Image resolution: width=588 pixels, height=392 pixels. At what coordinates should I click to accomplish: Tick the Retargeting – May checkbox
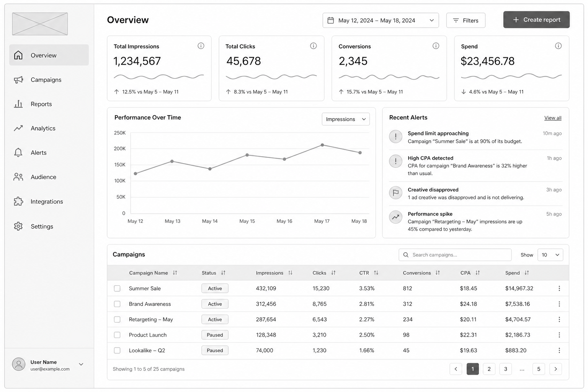pyautogui.click(x=117, y=319)
